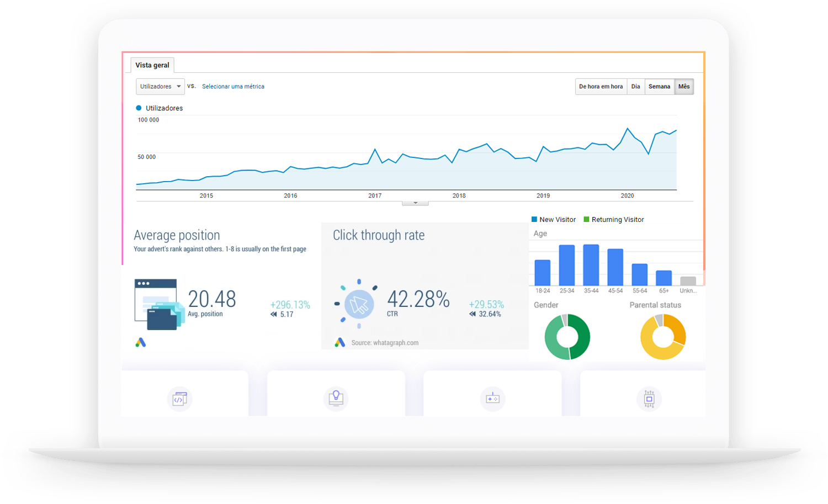The width and height of the screenshot is (828, 504).
Task: Switch chart granularity to Semana
Action: coord(659,87)
